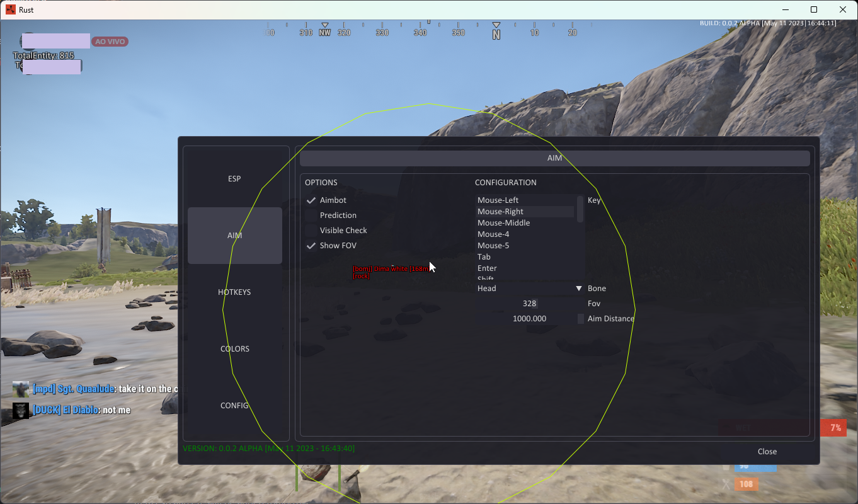Click the N marker on the compass

(496, 31)
